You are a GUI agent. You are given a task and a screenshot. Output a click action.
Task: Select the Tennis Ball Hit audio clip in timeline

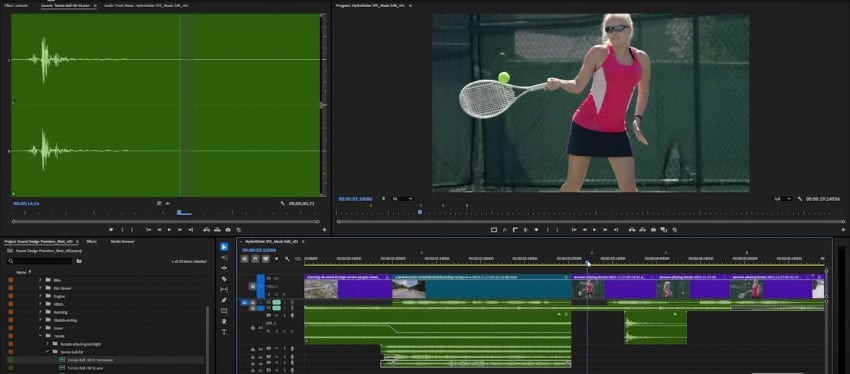(x=655, y=327)
